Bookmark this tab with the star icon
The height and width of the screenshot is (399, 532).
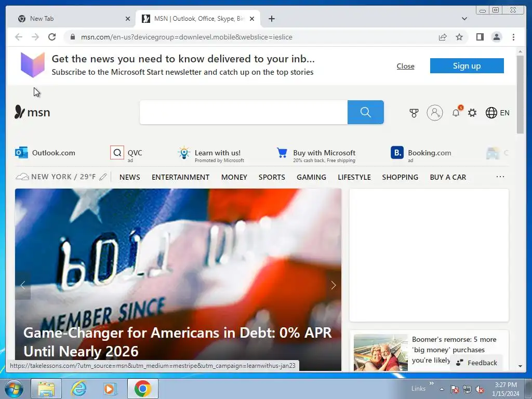tap(459, 37)
